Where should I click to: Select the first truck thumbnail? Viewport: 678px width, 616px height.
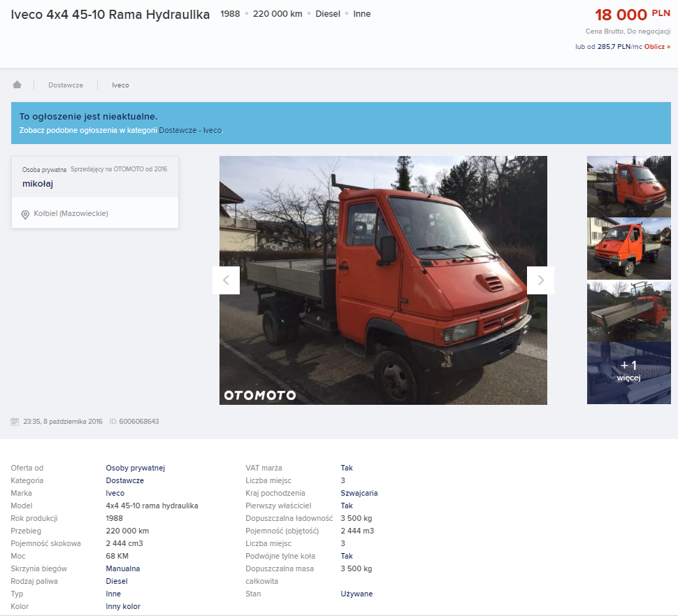pos(628,186)
